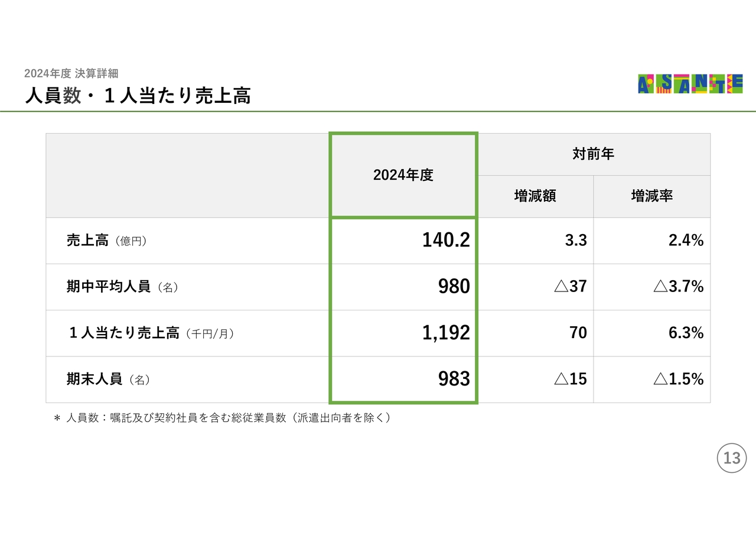
Task: Select the value 140.2
Action: pos(446,240)
